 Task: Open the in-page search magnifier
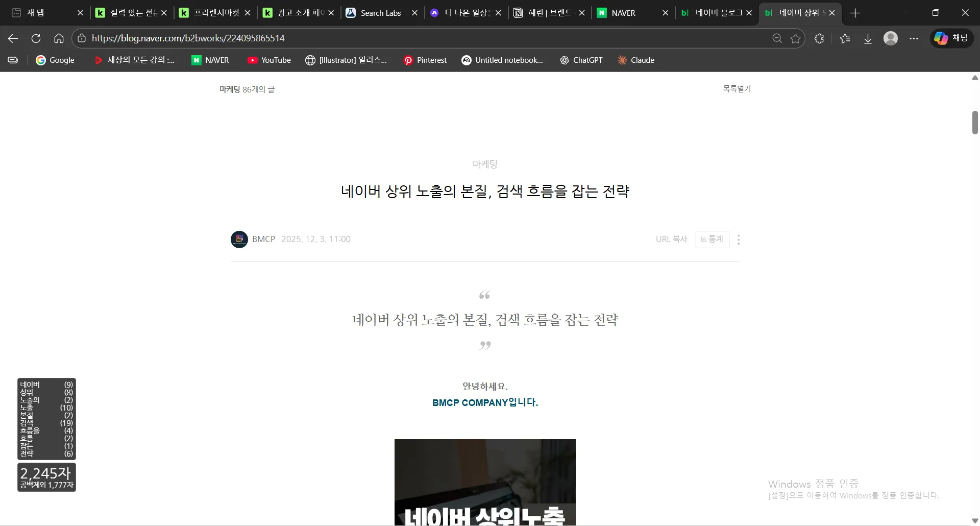tap(777, 38)
